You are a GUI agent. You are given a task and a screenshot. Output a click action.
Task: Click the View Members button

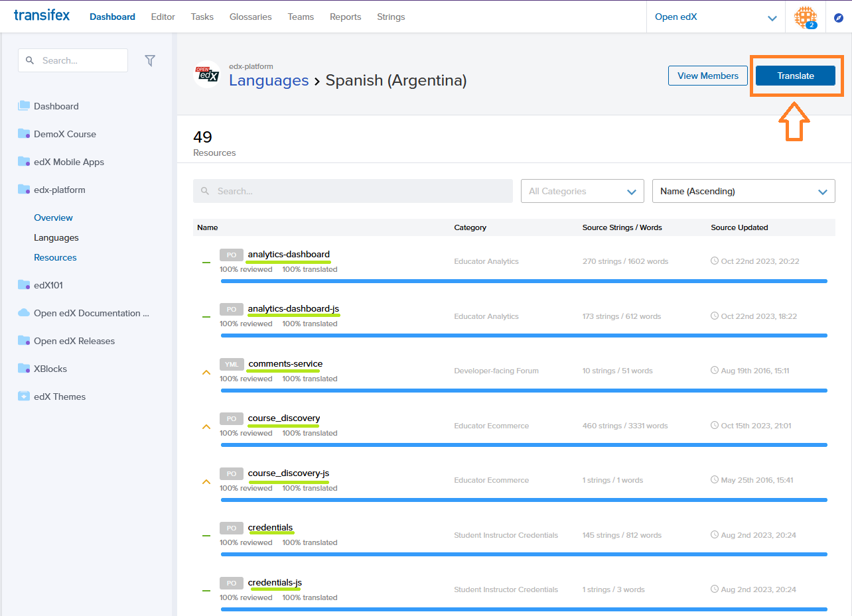point(707,76)
